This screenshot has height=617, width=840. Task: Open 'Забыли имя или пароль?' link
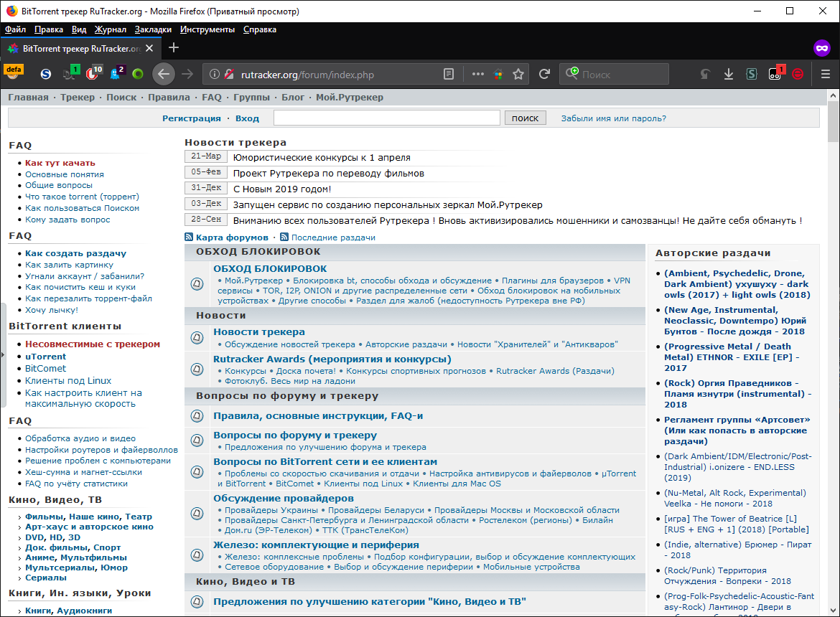[613, 118]
